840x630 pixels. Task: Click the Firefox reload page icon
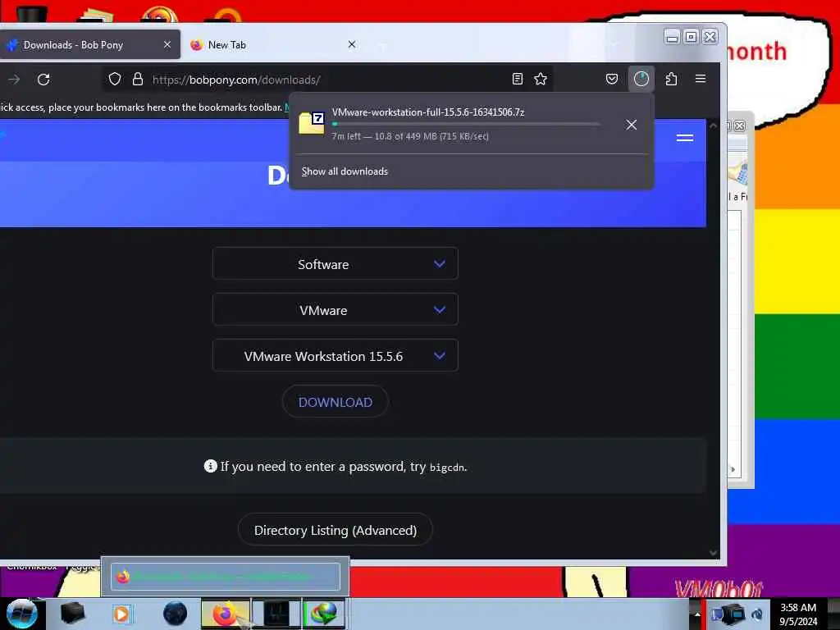point(43,80)
